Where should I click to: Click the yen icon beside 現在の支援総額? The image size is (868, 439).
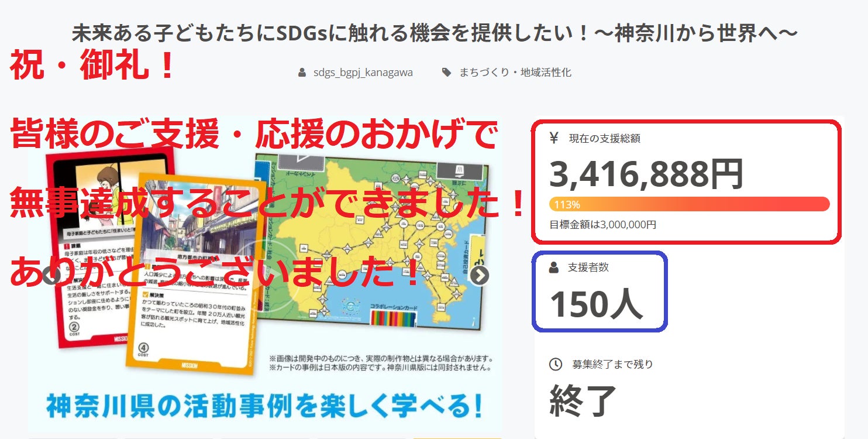554,139
